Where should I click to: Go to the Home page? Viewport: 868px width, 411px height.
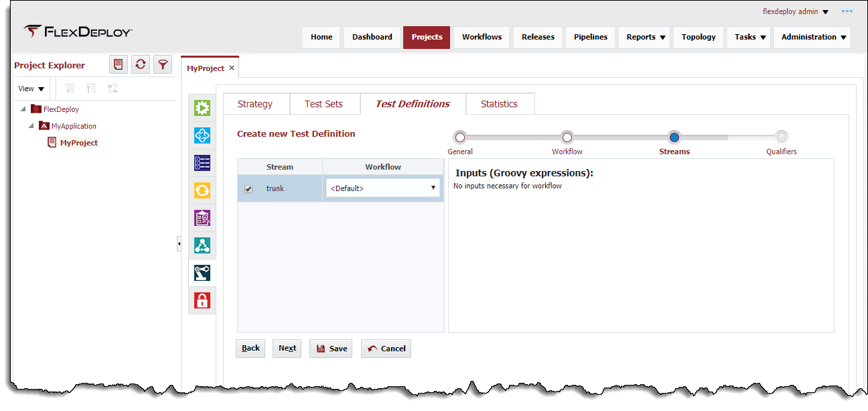click(321, 37)
